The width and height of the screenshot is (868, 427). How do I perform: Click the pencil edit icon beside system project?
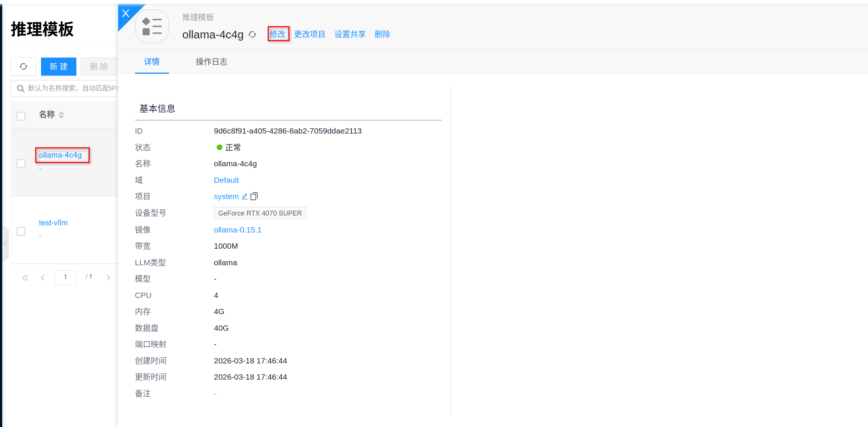coord(245,196)
